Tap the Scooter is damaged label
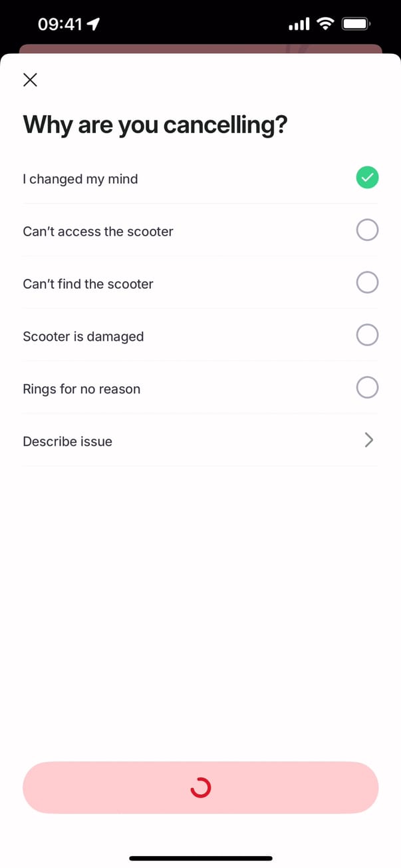The width and height of the screenshot is (401, 868). coord(83,337)
